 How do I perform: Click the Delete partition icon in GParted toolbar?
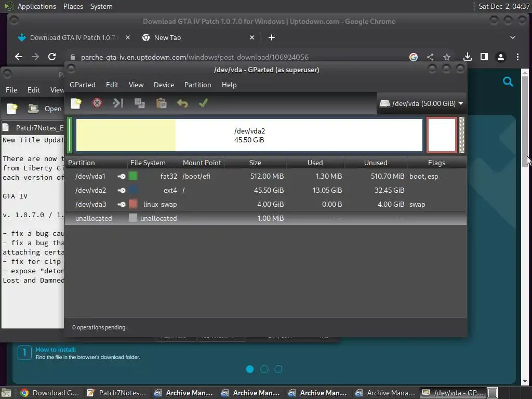pyautogui.click(x=97, y=103)
